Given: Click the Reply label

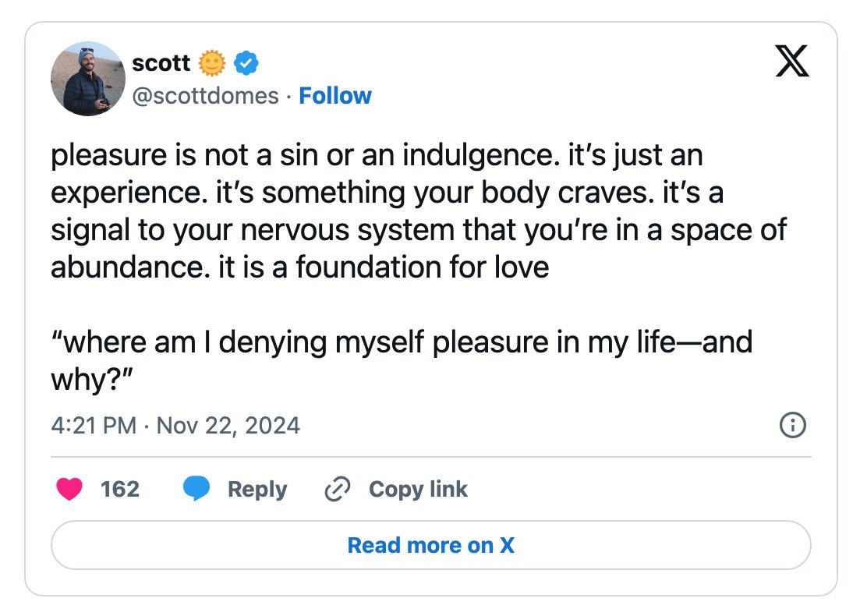Looking at the screenshot, I should click(x=257, y=489).
